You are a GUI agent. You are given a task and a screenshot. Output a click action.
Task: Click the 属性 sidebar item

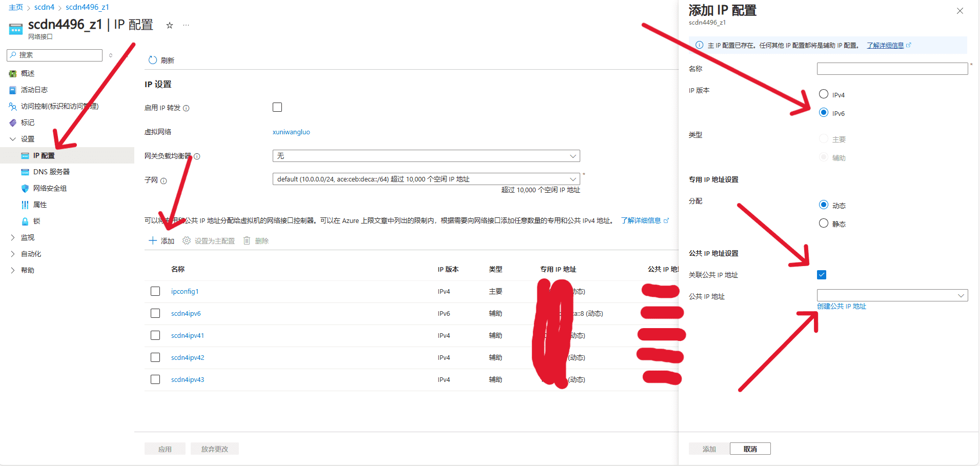[x=39, y=205]
